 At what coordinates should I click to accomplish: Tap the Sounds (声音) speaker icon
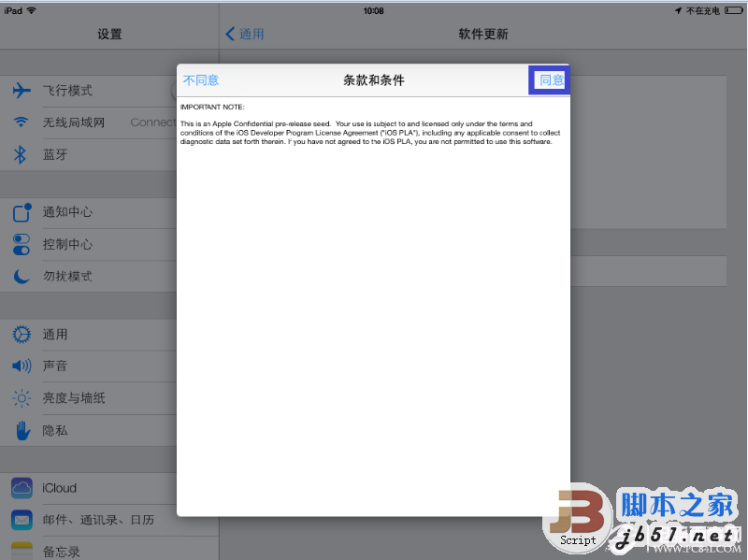tap(21, 366)
